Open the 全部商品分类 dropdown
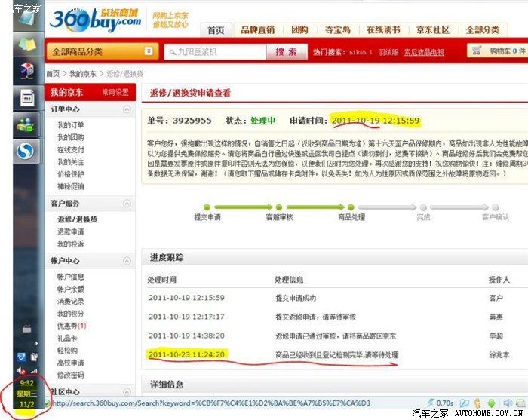The image size is (528, 420). tap(103, 51)
